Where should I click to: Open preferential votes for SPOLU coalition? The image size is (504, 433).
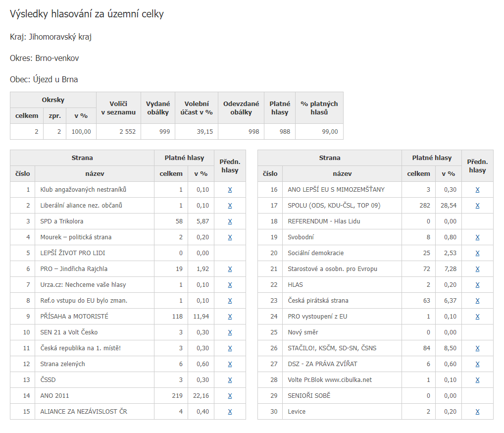coord(477,206)
